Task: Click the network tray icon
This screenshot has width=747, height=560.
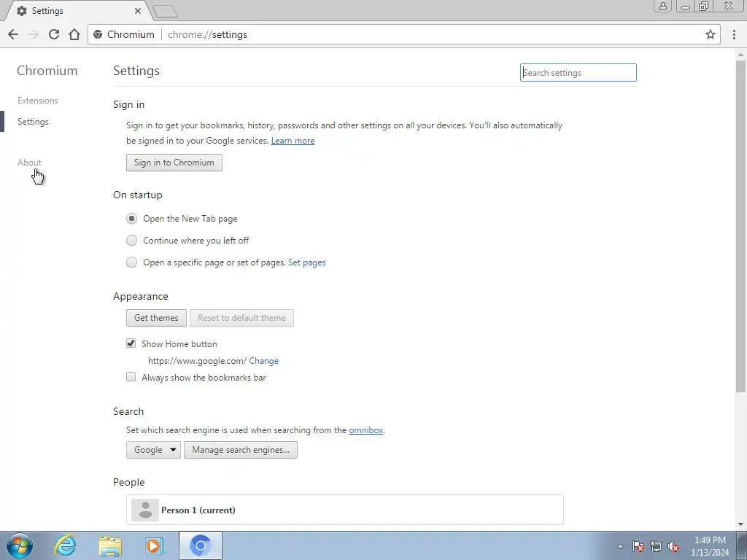Action: [656, 546]
